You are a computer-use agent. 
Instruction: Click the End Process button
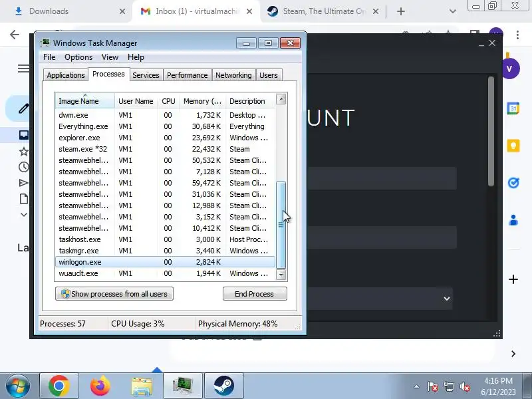pos(255,294)
